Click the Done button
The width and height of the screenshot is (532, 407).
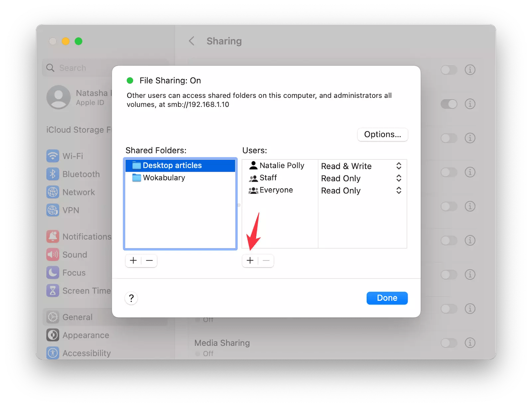(x=387, y=298)
